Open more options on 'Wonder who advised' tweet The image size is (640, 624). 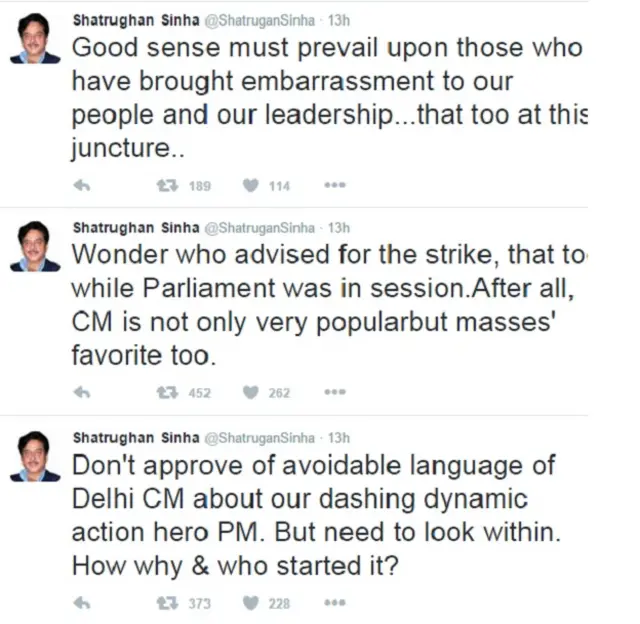coord(335,392)
